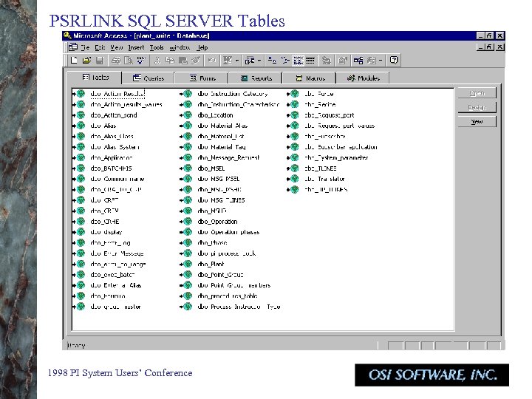Click the New Object toolbar icon
532x399 pixels.
coord(372,61)
